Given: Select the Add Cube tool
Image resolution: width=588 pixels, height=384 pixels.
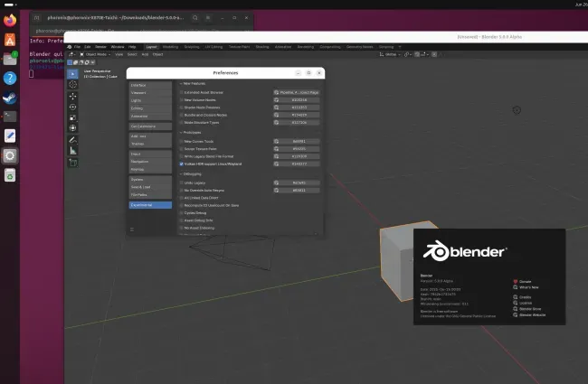Looking at the screenshot, I should pyautogui.click(x=72, y=163).
